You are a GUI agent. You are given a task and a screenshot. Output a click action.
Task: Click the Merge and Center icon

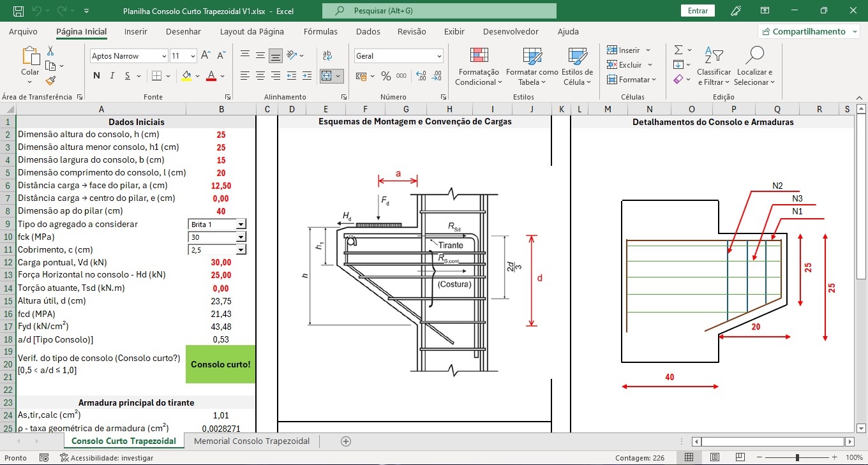[327, 76]
